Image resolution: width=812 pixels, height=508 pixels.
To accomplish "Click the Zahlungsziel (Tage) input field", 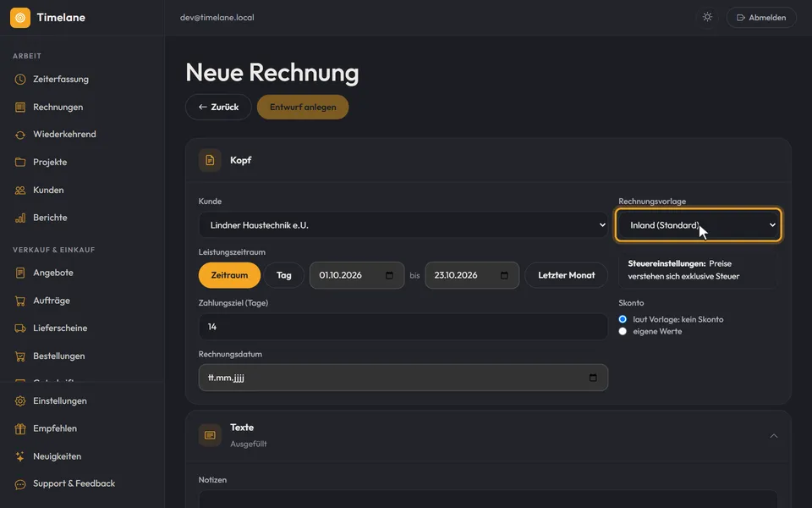I will (403, 327).
